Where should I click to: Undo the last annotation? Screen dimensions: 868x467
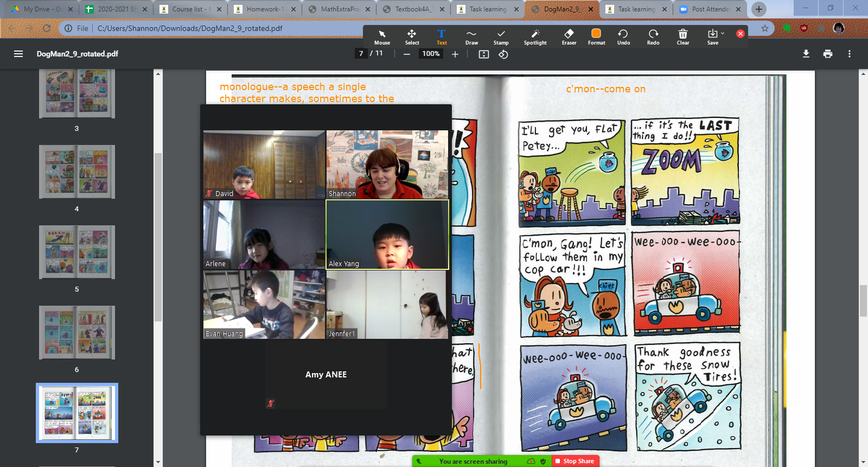point(623,37)
